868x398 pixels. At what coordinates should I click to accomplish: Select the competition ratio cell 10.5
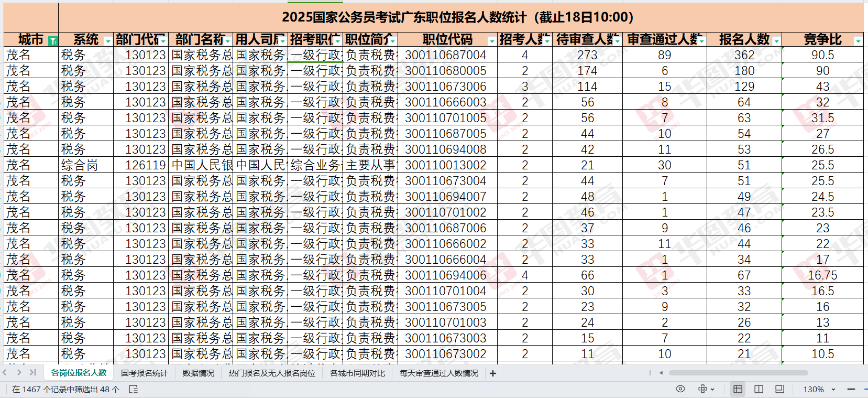[822, 354]
